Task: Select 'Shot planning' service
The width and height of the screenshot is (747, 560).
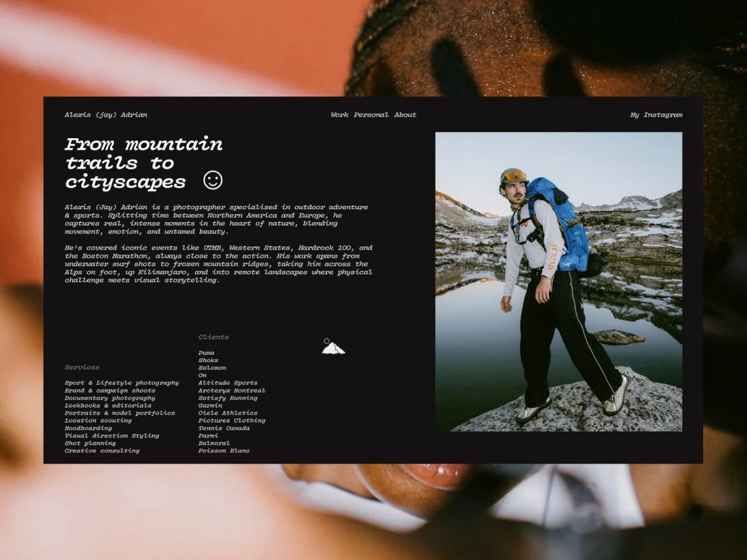Action: coord(90,443)
